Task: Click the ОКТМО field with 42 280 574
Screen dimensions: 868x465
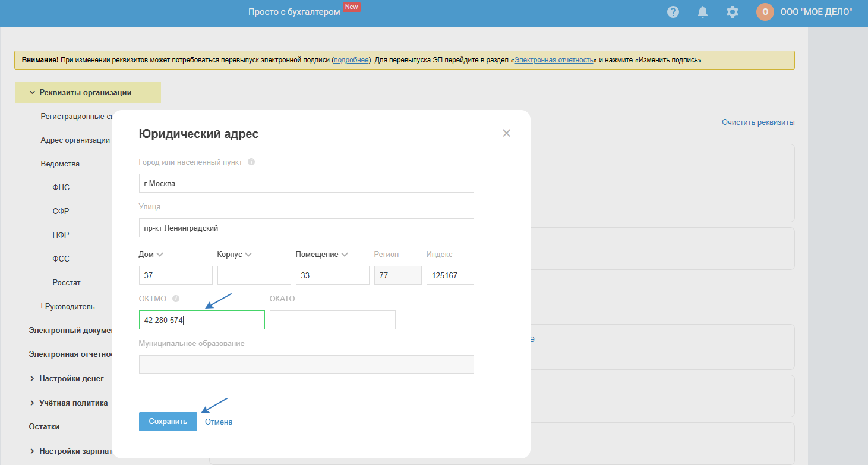Action: click(202, 320)
